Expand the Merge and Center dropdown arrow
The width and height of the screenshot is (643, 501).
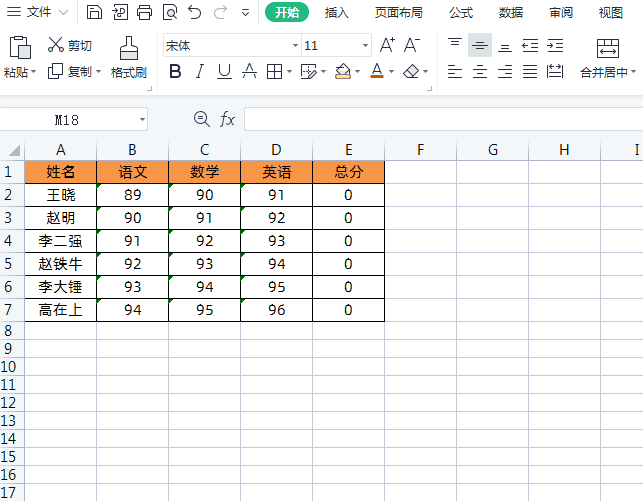click(x=634, y=72)
